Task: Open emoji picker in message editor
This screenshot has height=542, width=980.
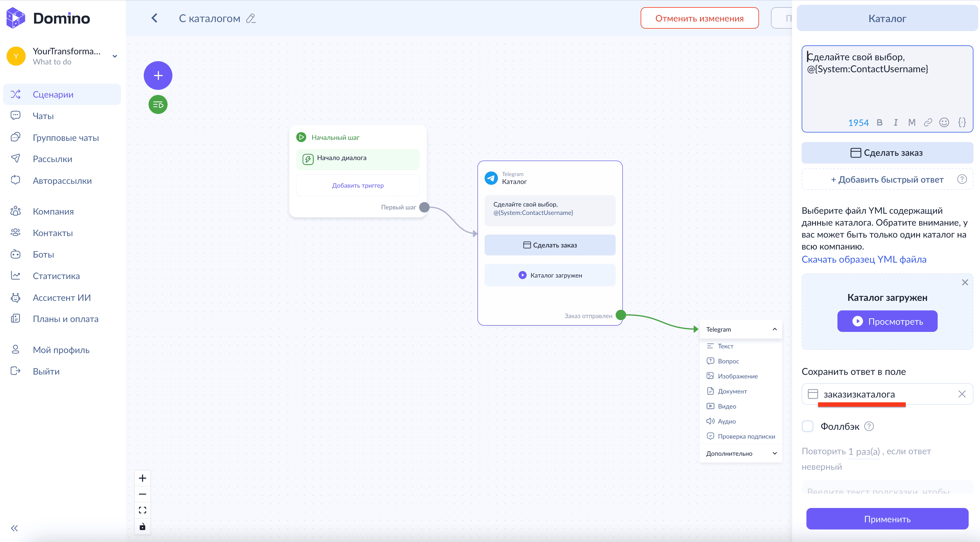Action: (x=944, y=123)
